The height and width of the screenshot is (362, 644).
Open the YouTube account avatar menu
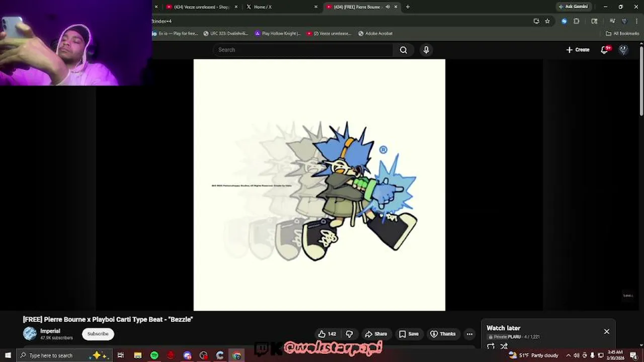(623, 50)
